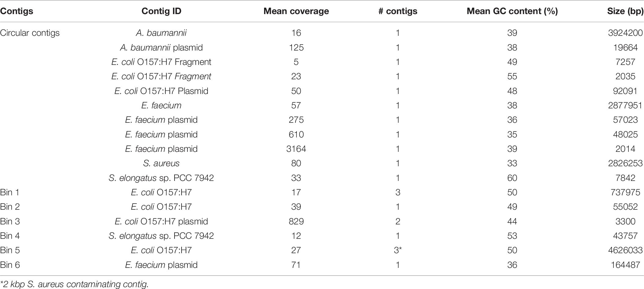Select the Bin 5 row label
Image resolution: width=644 pixels, height=289 pixels.
pos(10,250)
